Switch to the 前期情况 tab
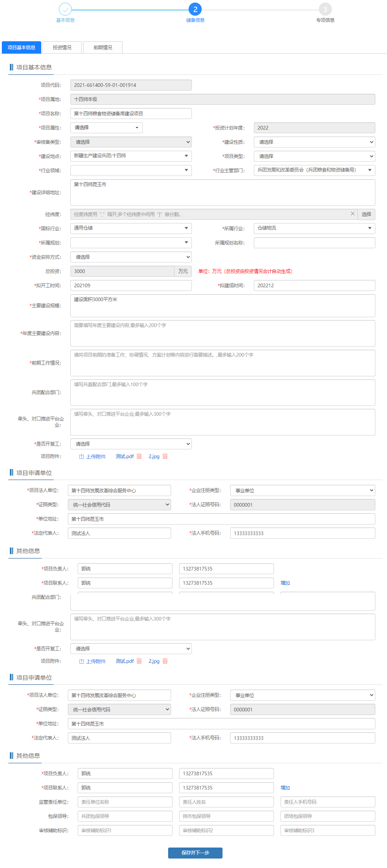Viewport: 387px width, 868px height. 102,47
